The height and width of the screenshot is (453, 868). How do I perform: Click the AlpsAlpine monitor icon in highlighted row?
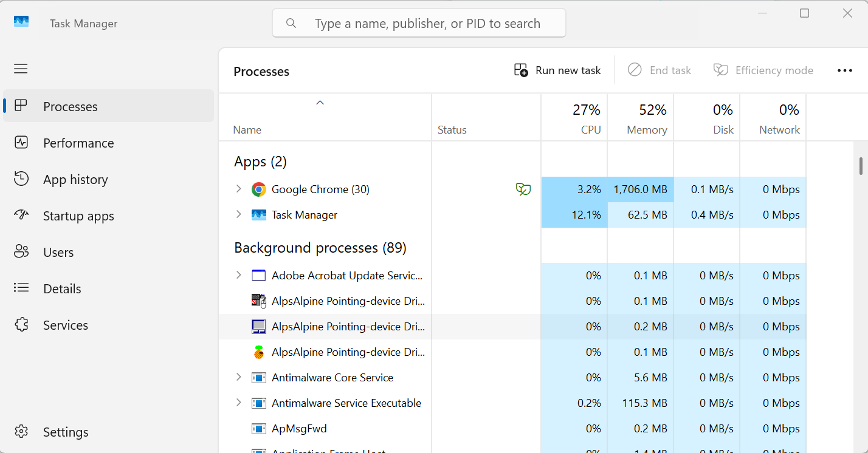[x=259, y=327]
